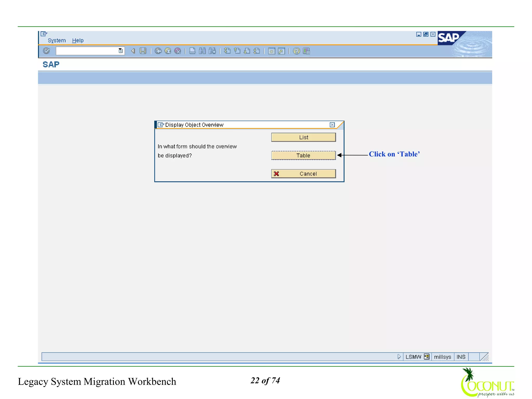Viewport: 532px width, 399px height.
Task: Click LSMW in the status bar
Action: pyautogui.click(x=413, y=357)
